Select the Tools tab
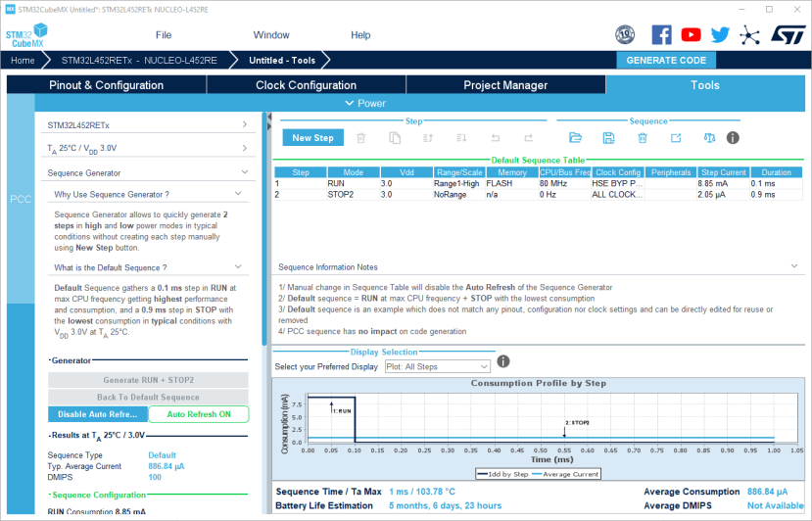Screen dimensions: 812x521 click(705, 85)
